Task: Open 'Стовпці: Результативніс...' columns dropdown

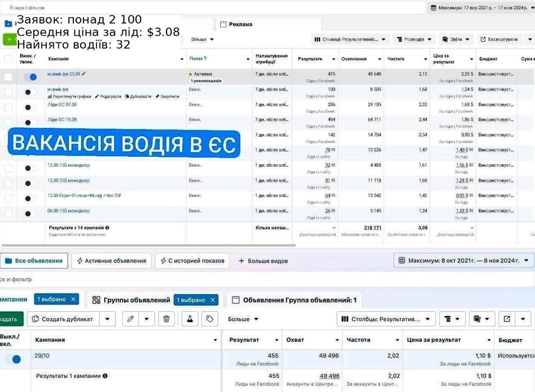Action: tap(350, 39)
